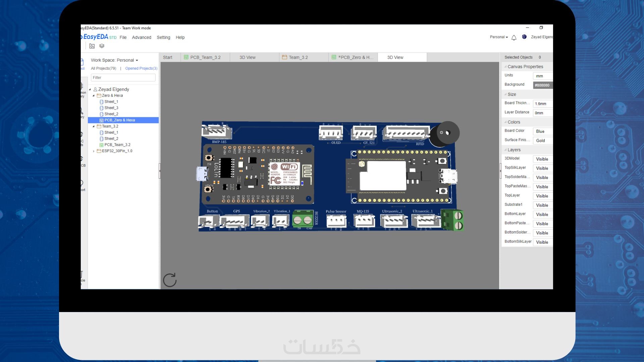Open the Work Space Personal dropdown
This screenshot has height=362, width=644.
click(114, 60)
